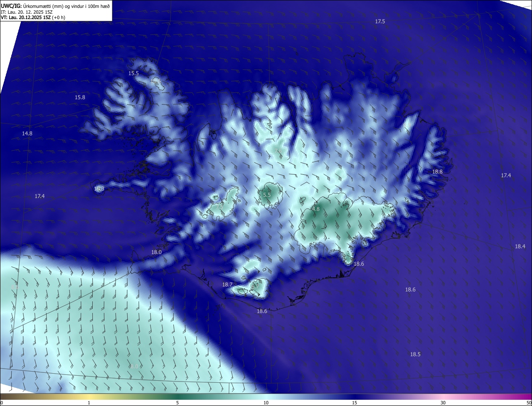Click the 17.5 value label

380,21
